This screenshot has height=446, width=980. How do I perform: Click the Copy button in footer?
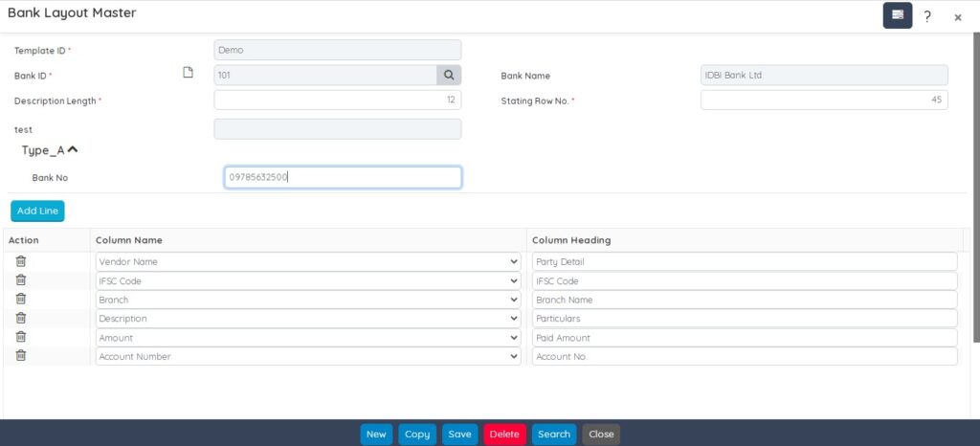point(417,435)
